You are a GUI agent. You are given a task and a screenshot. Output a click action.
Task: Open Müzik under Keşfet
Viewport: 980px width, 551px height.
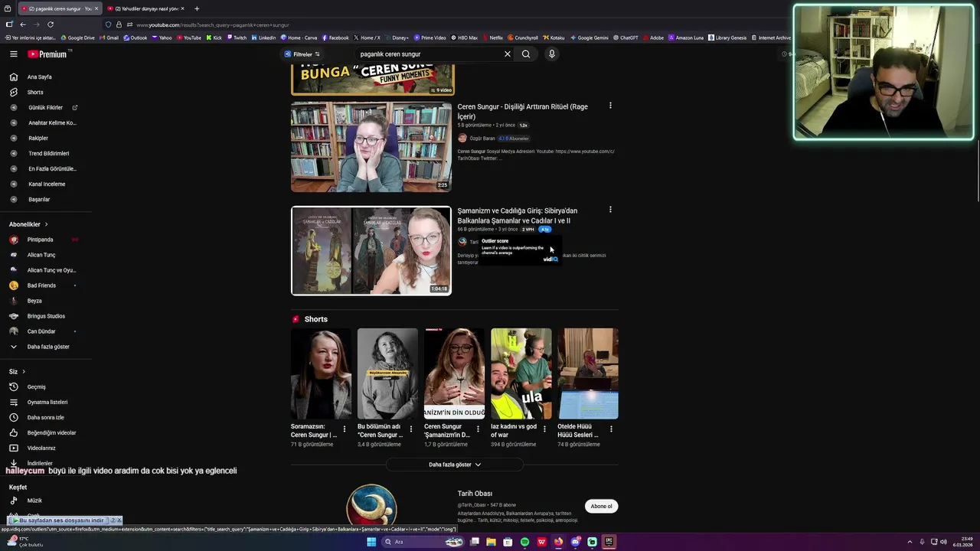tap(34, 500)
